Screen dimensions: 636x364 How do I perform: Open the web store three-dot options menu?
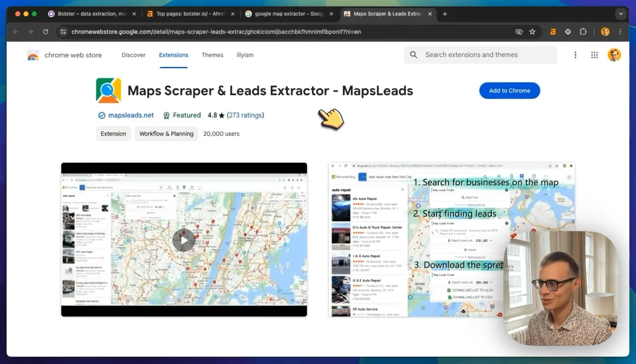pyautogui.click(x=575, y=55)
